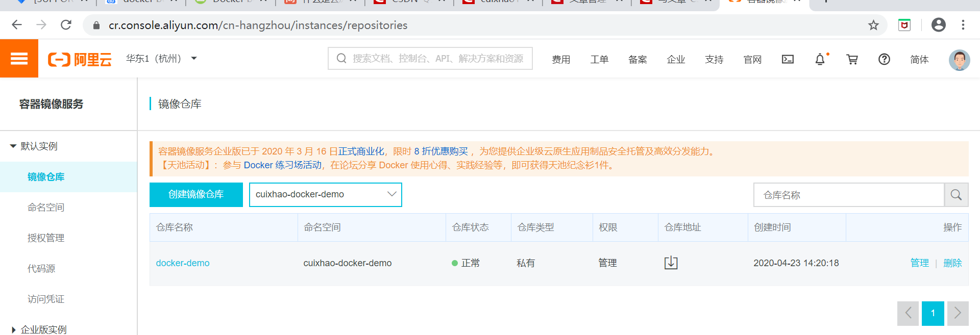Click the Aliyun logo
This screenshot has height=335, width=980.
80,59
